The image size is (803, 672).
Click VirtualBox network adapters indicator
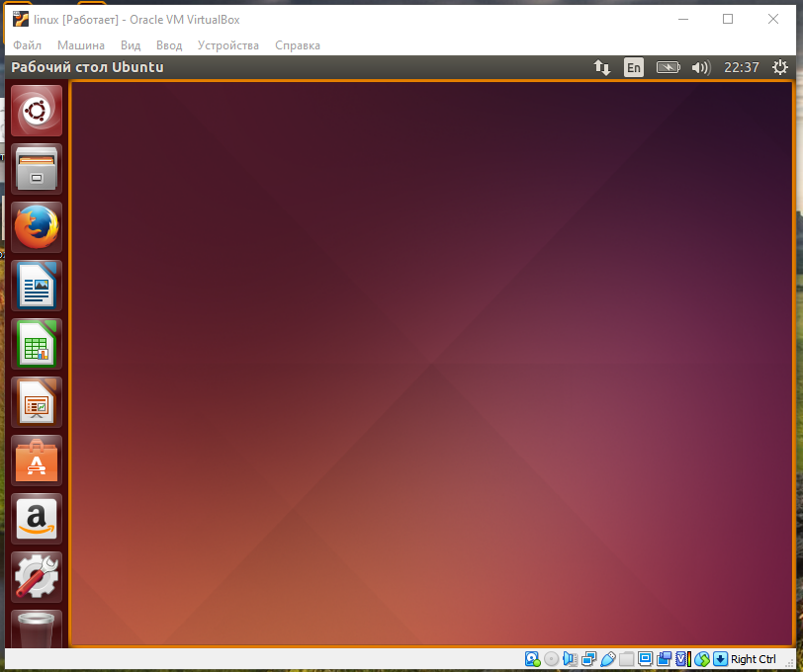[589, 659]
